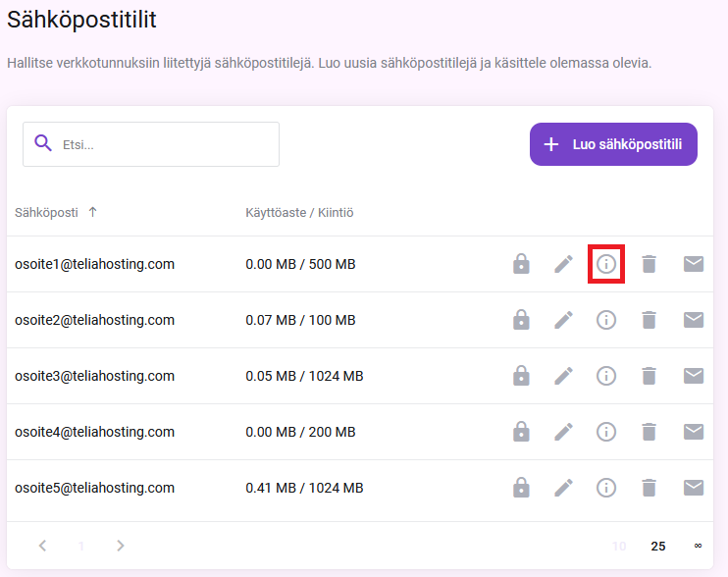This screenshot has width=728, height=577.
Task: Click the Luo sähköpostitili button
Action: pos(613,144)
